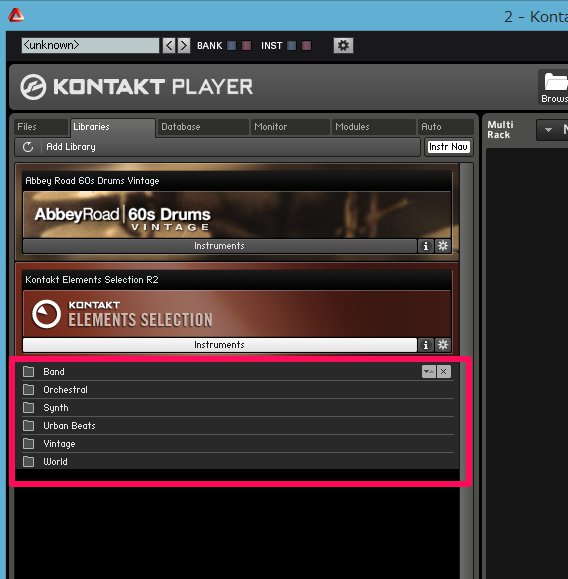568x579 pixels.
Task: Click the Kontakt Player logo icon
Action: (x=33, y=87)
